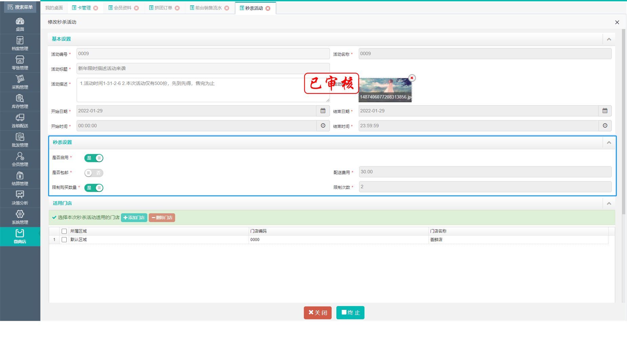The width and height of the screenshot is (627, 364).
Task: Collapse the 秒杀设置 section
Action: [609, 143]
